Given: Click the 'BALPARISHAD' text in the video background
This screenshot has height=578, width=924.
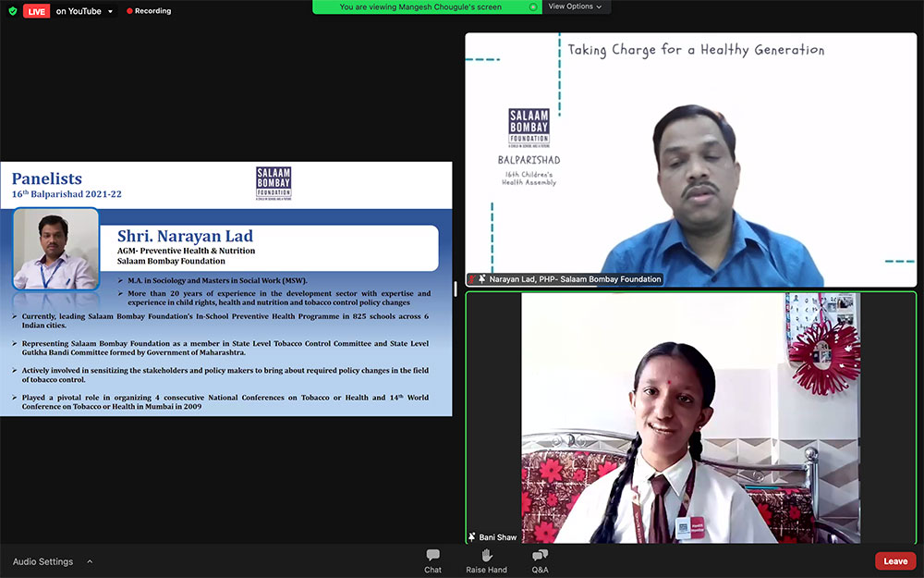Looking at the screenshot, I should (529, 160).
